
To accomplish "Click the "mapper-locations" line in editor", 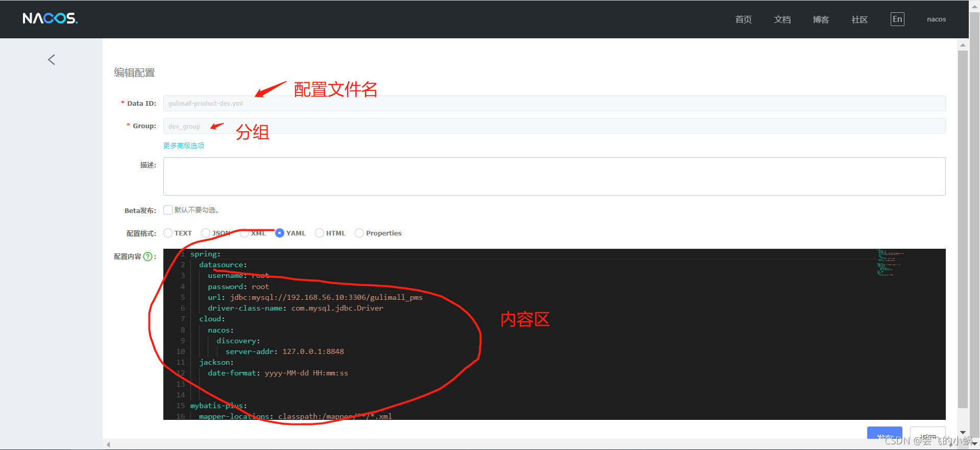I will pyautogui.click(x=295, y=416).
